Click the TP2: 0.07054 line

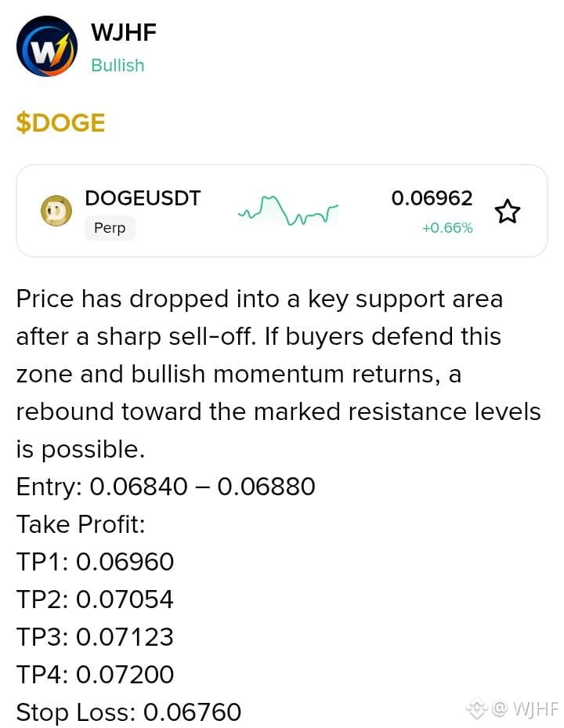[95, 599]
